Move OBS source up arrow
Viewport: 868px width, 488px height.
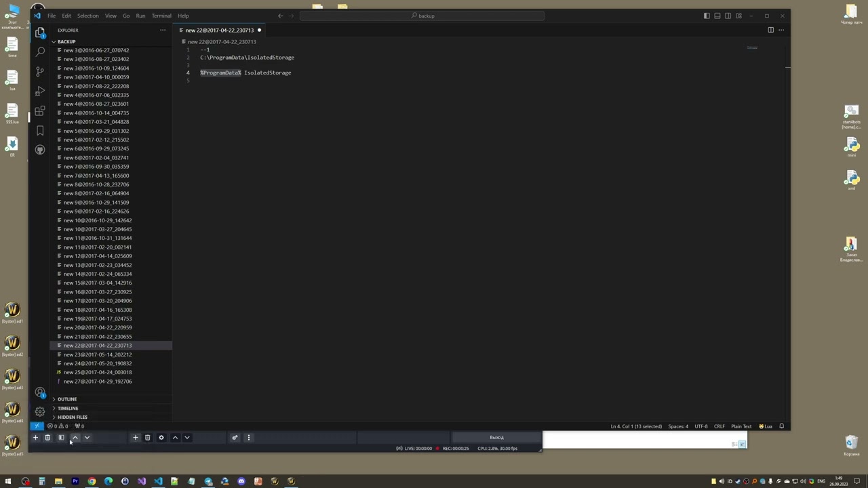click(x=175, y=438)
